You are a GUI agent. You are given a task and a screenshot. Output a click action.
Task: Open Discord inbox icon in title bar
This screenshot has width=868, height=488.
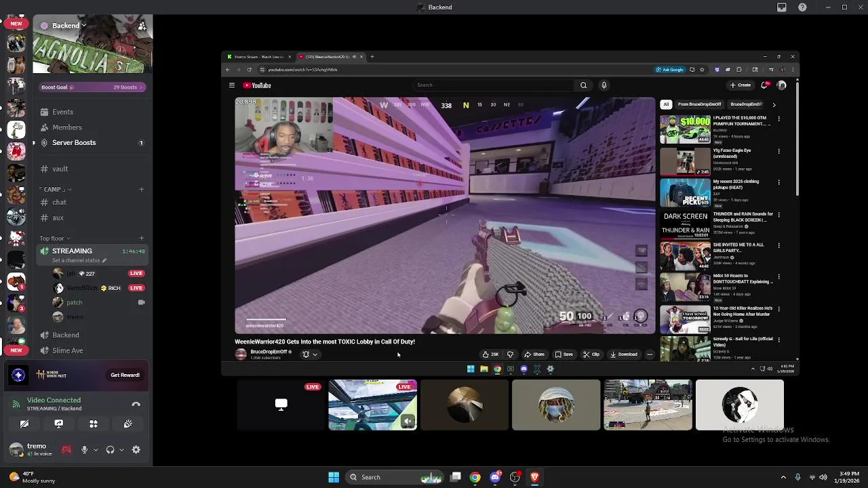pos(782,7)
